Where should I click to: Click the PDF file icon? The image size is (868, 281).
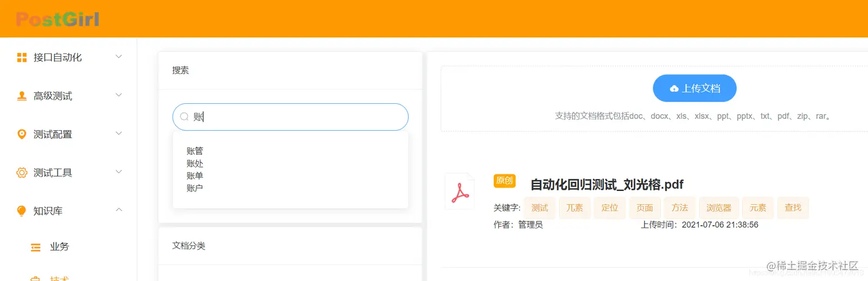tap(460, 192)
